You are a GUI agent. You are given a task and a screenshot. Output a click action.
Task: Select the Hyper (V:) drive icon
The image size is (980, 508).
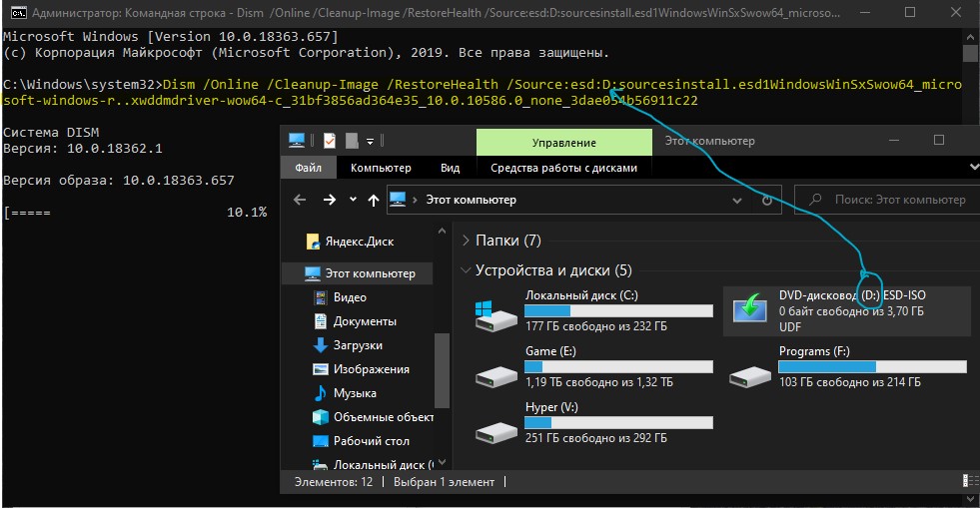click(496, 432)
